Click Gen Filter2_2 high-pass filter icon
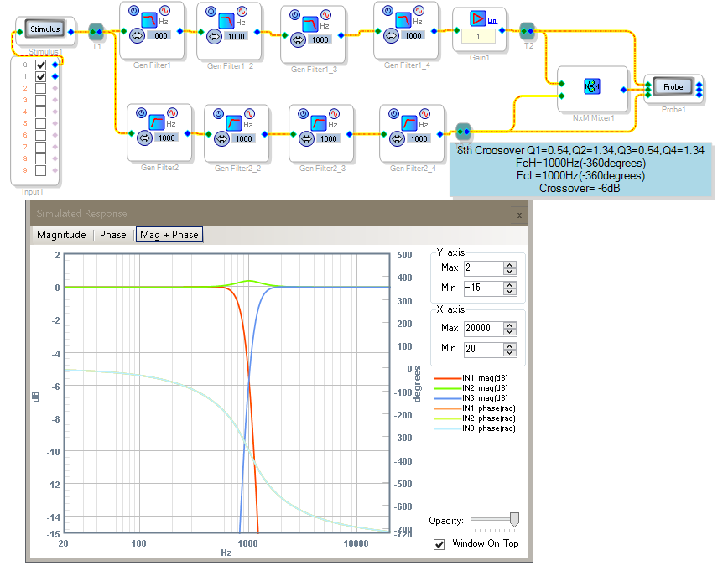The width and height of the screenshot is (728, 566). (234, 123)
